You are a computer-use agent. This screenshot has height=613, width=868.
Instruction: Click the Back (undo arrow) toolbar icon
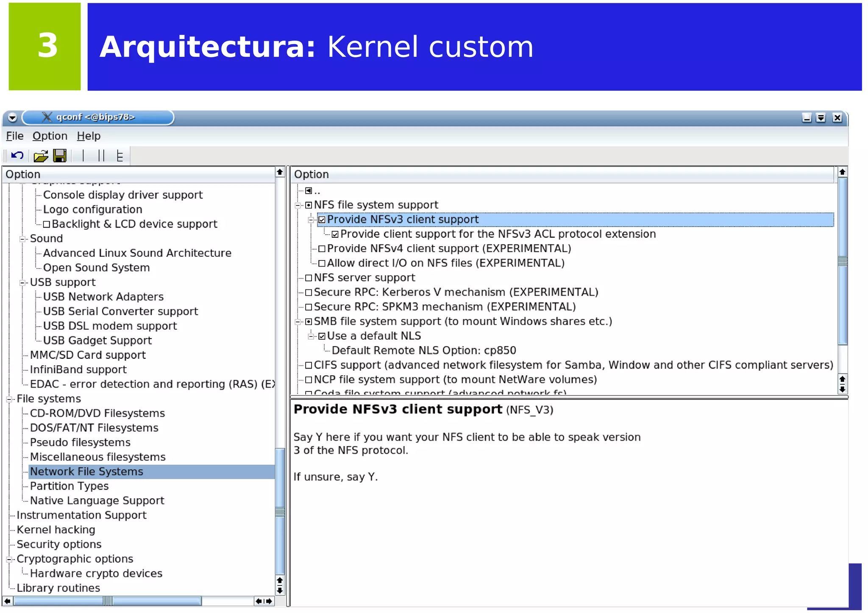(x=17, y=156)
